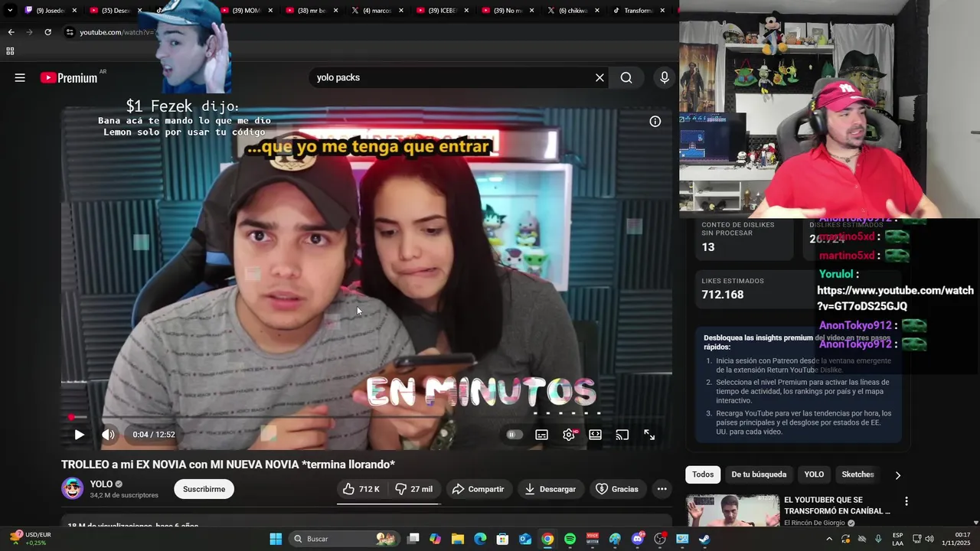Enter fullscreen mode
The height and width of the screenshot is (551, 980).
click(649, 435)
